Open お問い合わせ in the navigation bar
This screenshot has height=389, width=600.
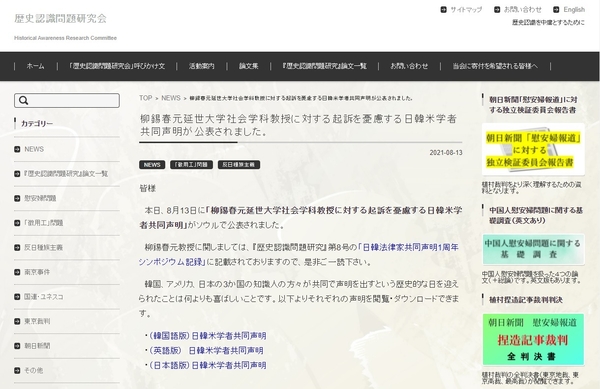tap(409, 66)
